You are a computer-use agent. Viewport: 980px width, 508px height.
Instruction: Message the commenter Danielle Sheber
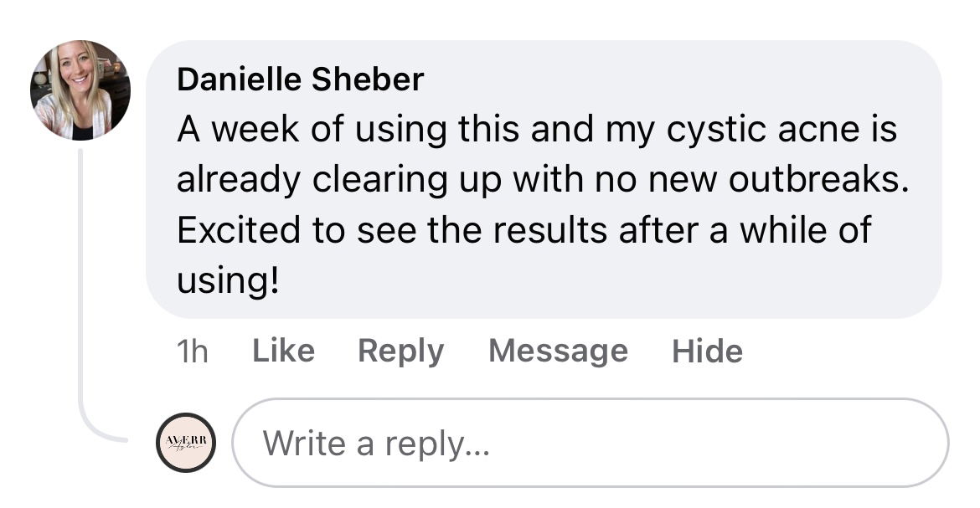[558, 351]
